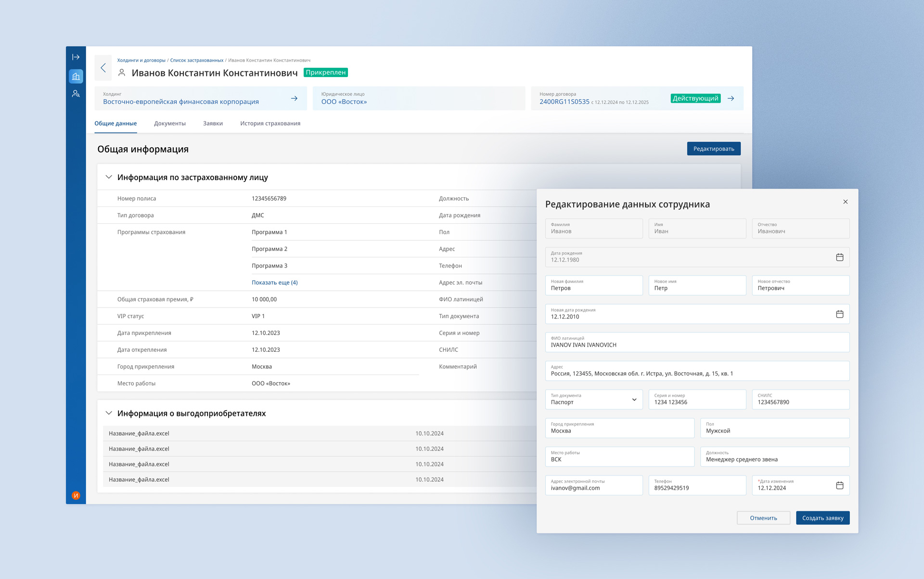Collapse the Информация по застрахованному лицу section
Viewport: 924px width, 579px height.
click(109, 177)
